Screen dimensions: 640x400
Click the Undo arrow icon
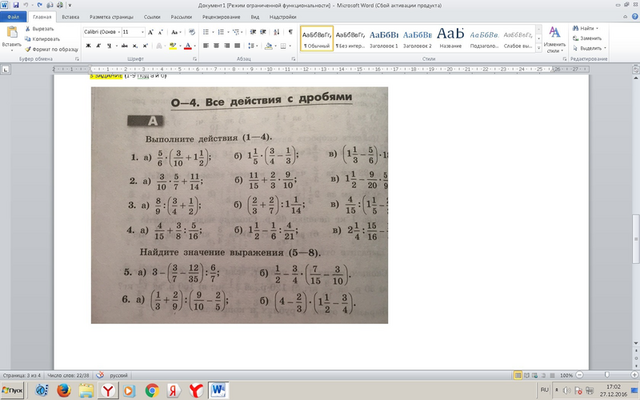click(26, 5)
